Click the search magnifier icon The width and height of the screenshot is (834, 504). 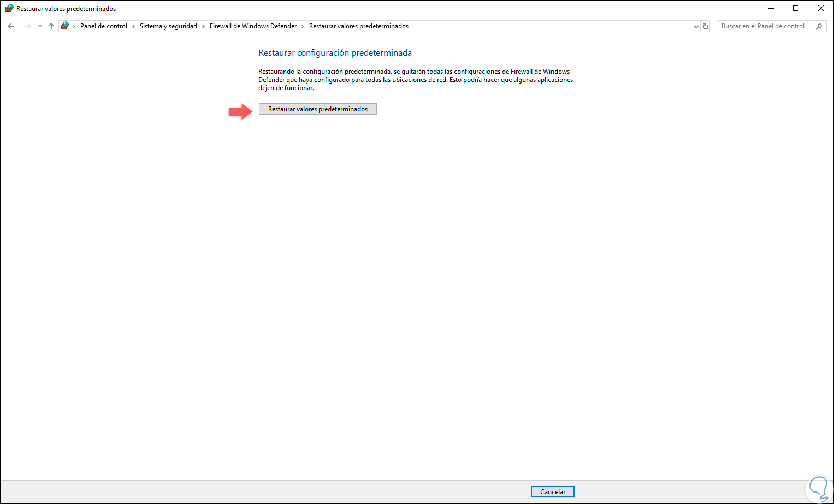point(819,26)
